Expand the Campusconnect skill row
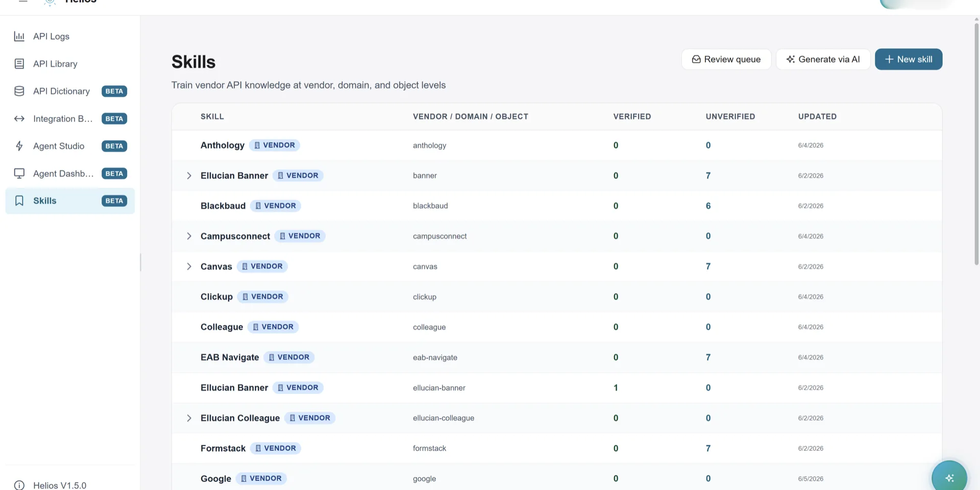The image size is (980, 490). point(189,236)
